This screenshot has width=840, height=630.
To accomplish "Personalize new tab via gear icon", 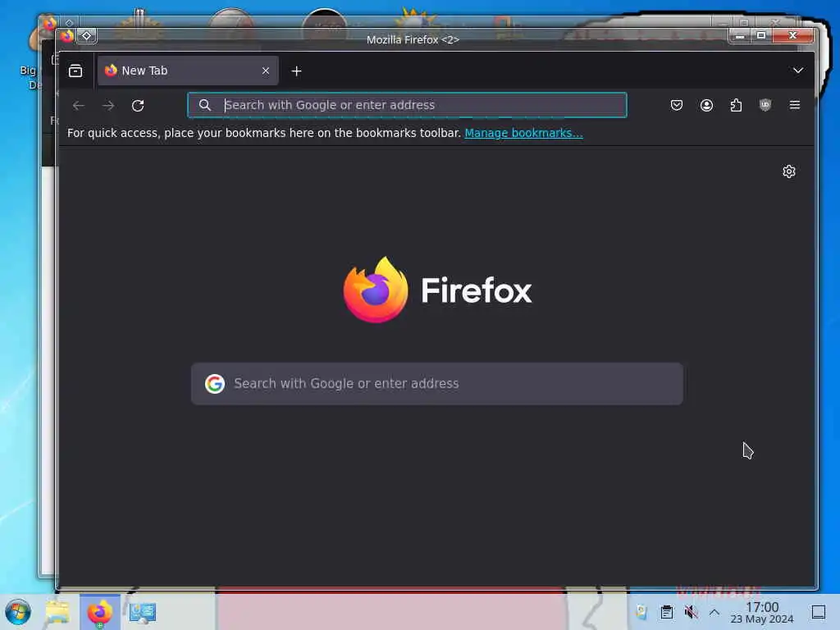I will point(788,171).
